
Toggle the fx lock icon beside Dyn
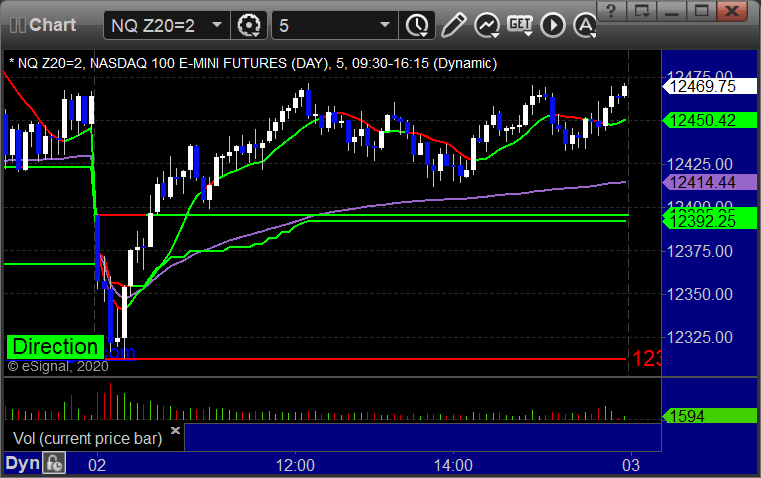54,463
